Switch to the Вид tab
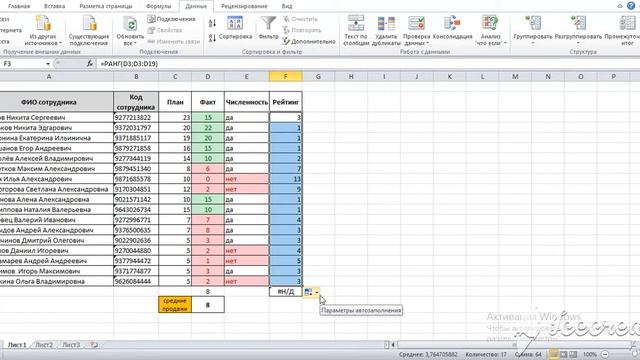The image size is (640, 360). (x=287, y=6)
